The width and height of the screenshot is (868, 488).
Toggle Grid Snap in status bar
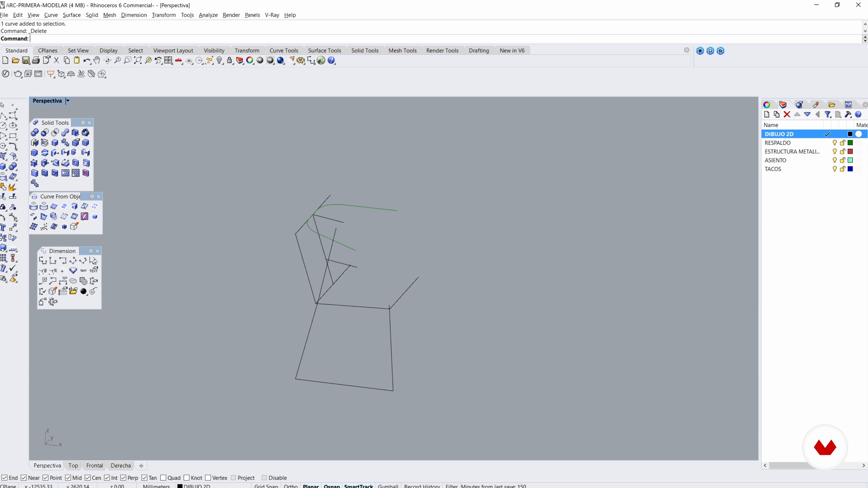coord(266,486)
